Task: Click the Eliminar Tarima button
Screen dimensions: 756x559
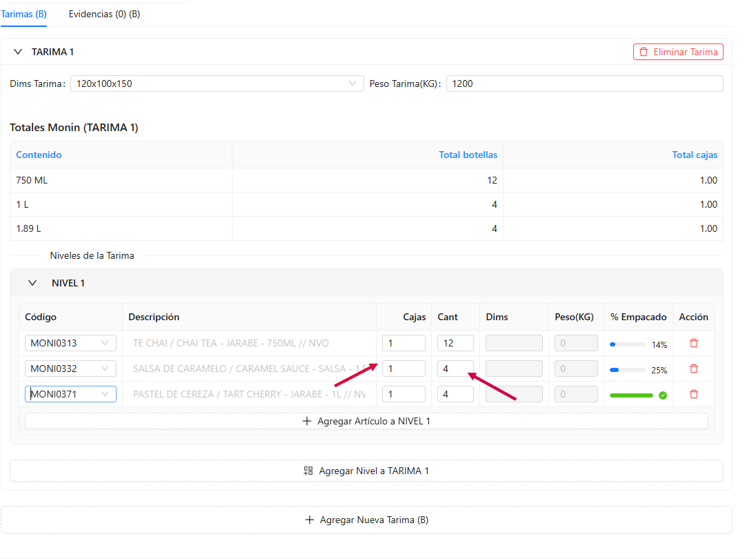Action: [x=678, y=52]
